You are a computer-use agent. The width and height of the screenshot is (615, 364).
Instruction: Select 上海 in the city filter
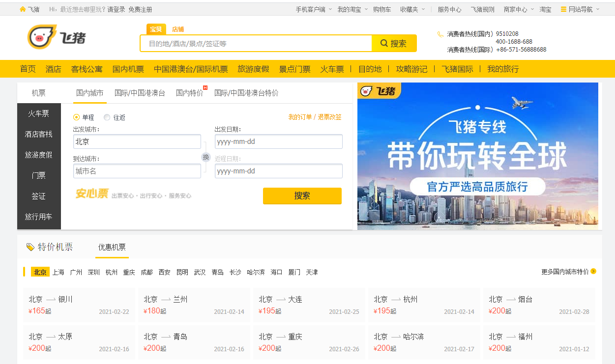59,272
